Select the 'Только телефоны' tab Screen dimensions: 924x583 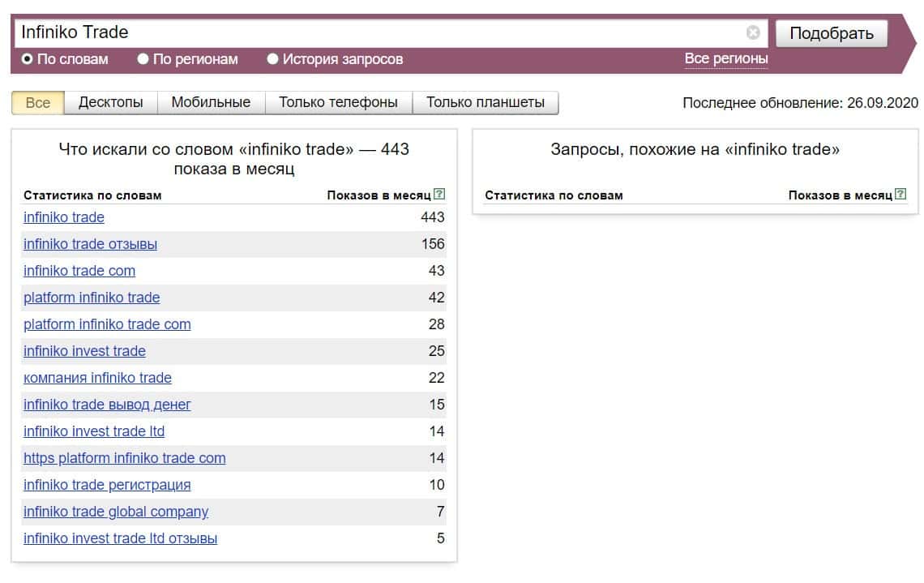pyautogui.click(x=338, y=103)
